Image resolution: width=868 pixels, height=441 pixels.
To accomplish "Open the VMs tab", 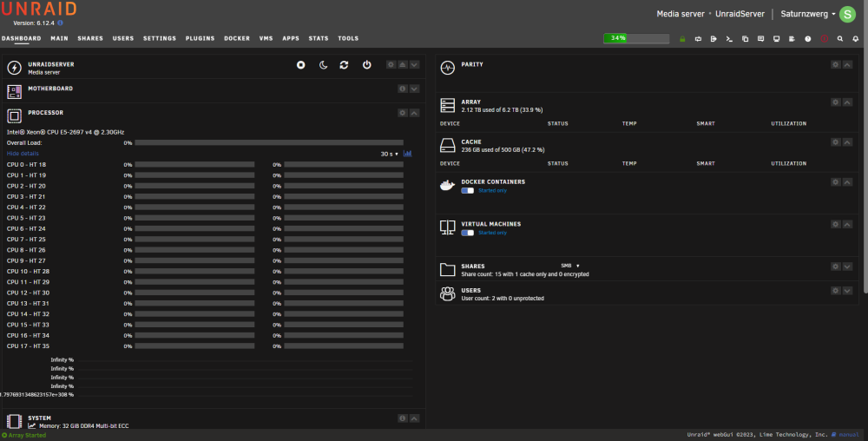I will [266, 38].
